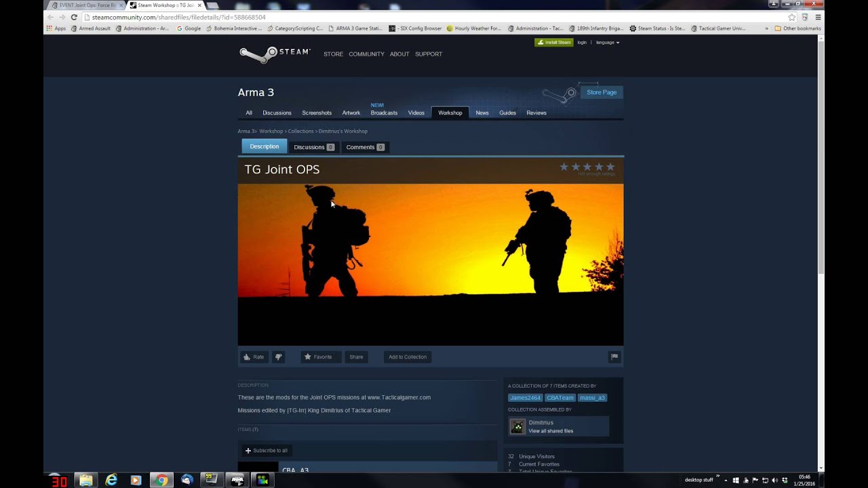Select the Description tab
This screenshot has height=488, width=868.
[x=264, y=146]
